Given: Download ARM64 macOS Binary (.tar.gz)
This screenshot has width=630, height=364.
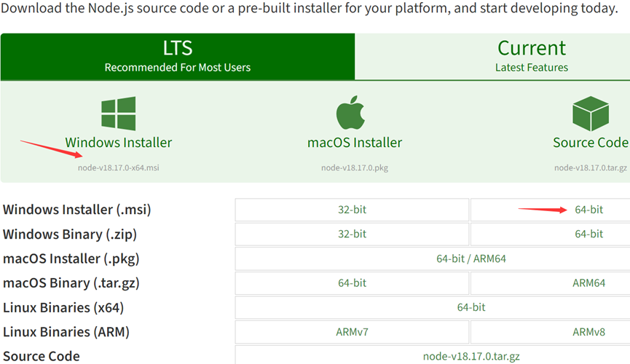Looking at the screenshot, I should [589, 283].
